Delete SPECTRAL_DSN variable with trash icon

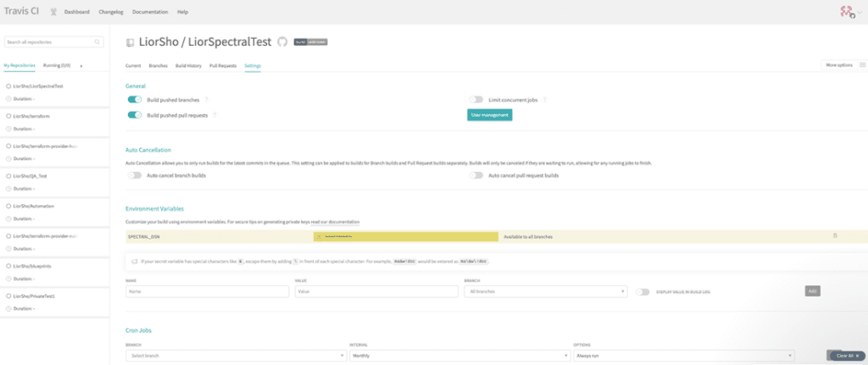tap(835, 236)
